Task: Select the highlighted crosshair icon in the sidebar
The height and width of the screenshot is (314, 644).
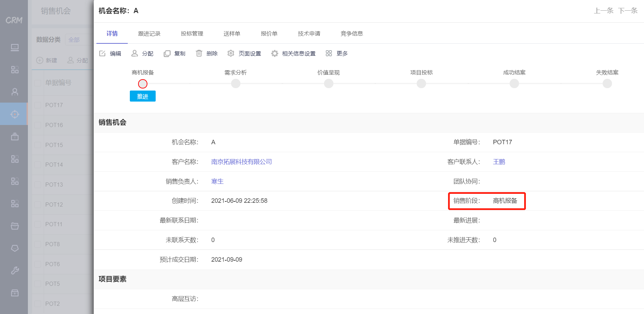Action: tap(14, 114)
